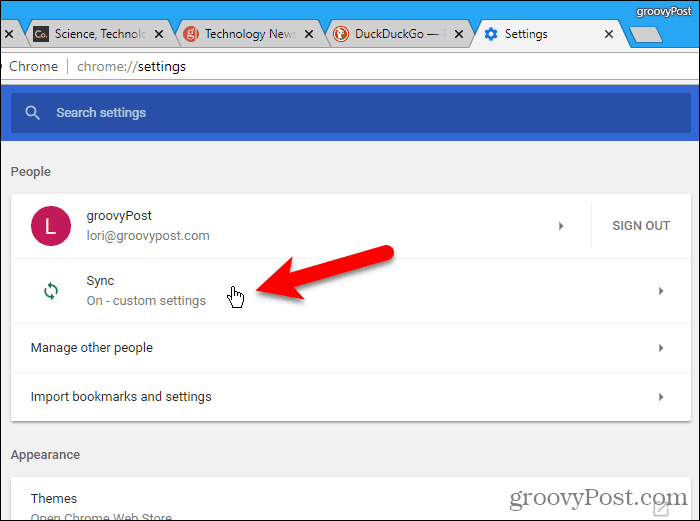Click the green Sync icon
The image size is (700, 521).
pos(51,291)
